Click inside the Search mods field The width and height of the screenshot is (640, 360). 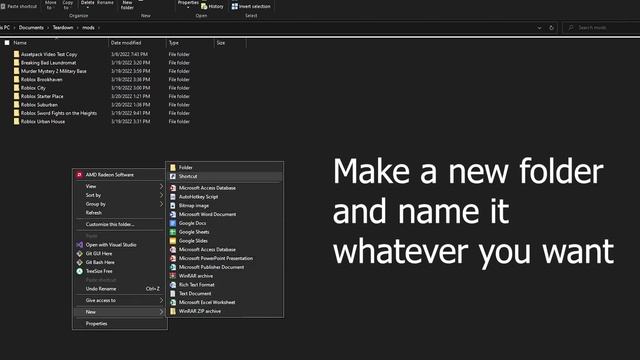tap(601, 28)
